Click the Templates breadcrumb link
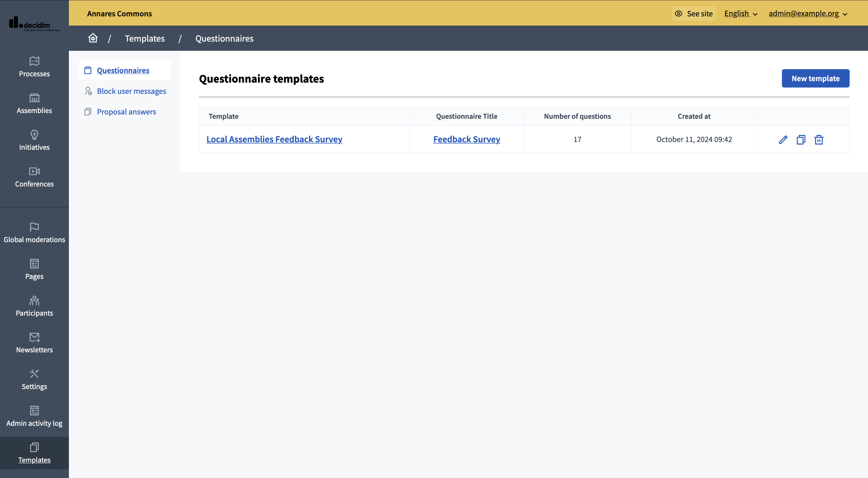The height and width of the screenshot is (478, 868). 145,38
